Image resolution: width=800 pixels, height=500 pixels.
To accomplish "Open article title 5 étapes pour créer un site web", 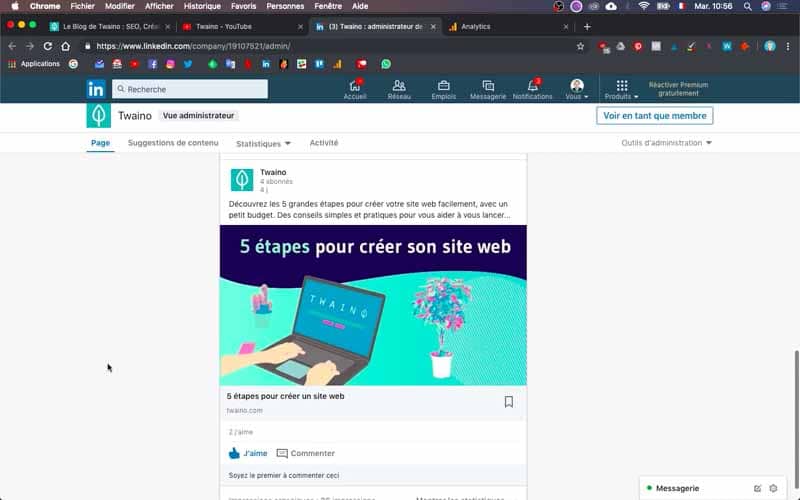I will [285, 396].
